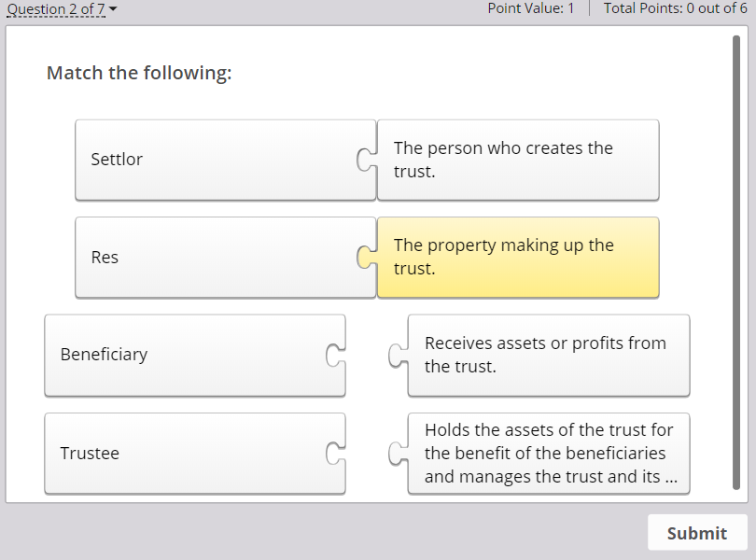Click the 'Point Value: 1' label
756x560 pixels.
tap(531, 8)
